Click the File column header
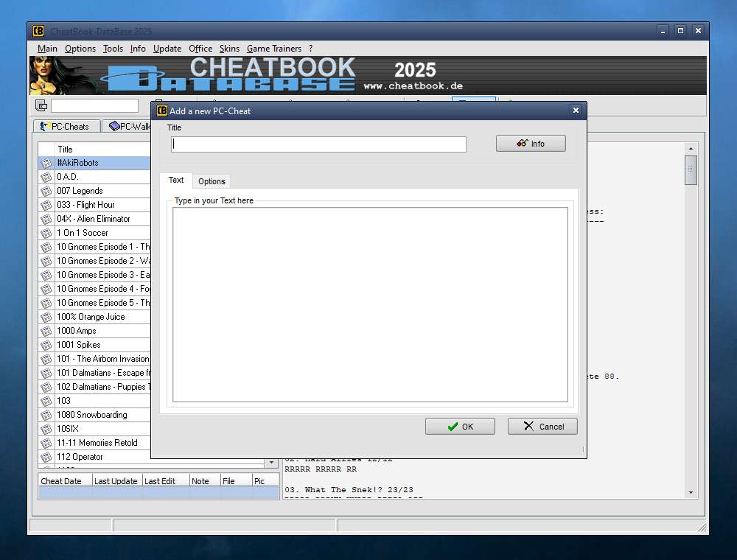Viewport: 737px width, 560px height. (x=237, y=480)
